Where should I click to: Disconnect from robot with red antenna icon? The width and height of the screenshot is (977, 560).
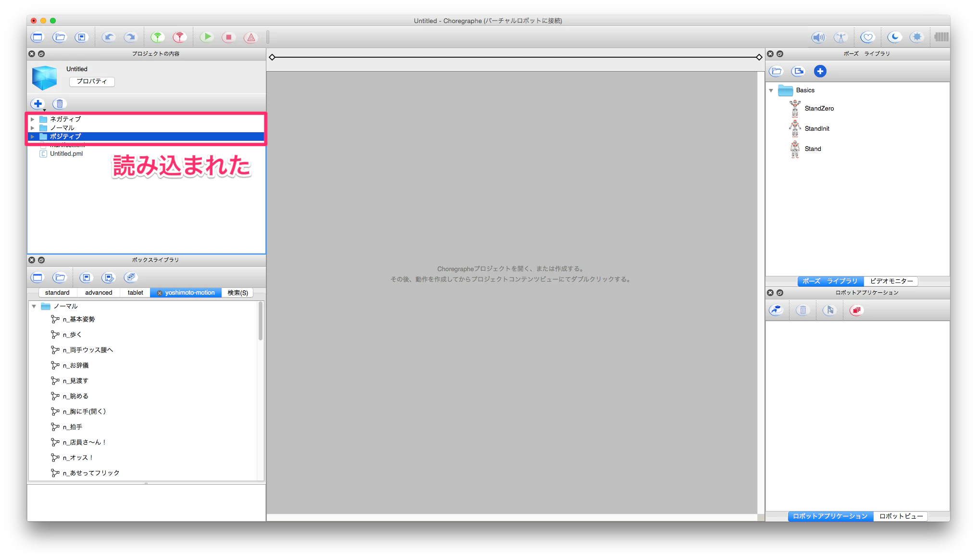coord(179,37)
